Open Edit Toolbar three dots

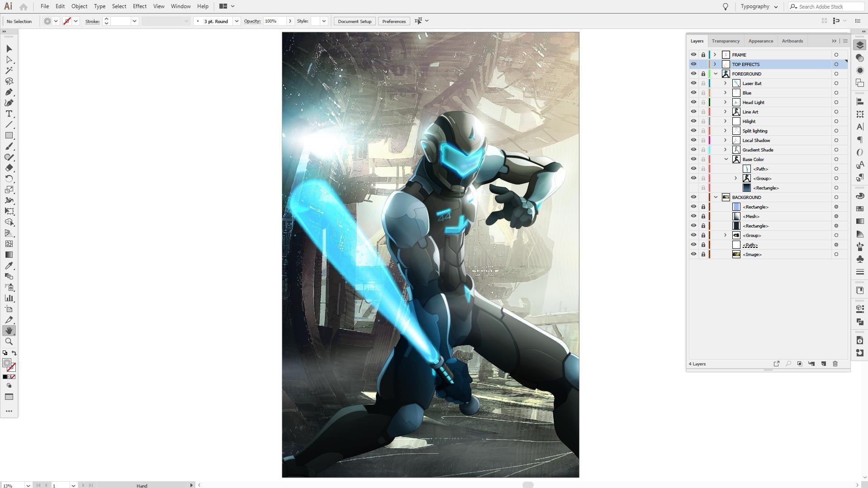(9, 411)
